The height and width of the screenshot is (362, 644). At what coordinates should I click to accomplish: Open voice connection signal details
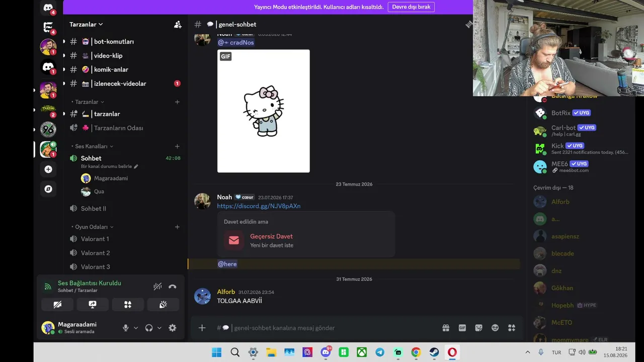tap(48, 287)
